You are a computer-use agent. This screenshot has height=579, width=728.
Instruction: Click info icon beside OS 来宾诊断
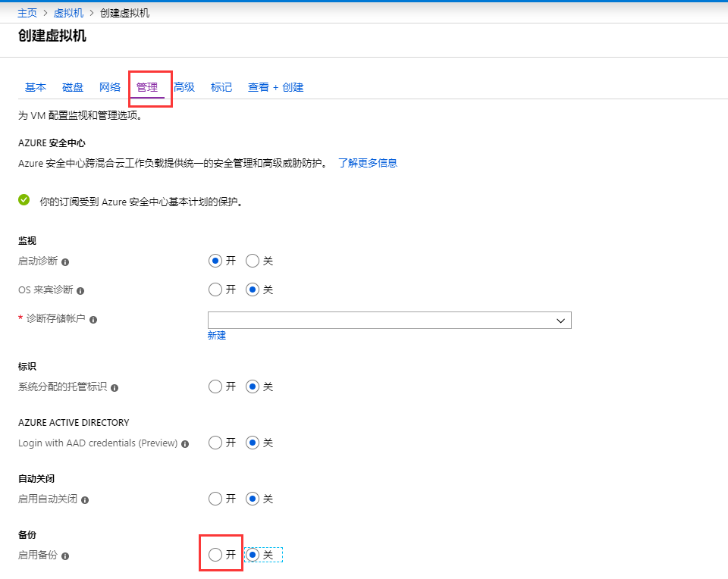click(x=80, y=290)
